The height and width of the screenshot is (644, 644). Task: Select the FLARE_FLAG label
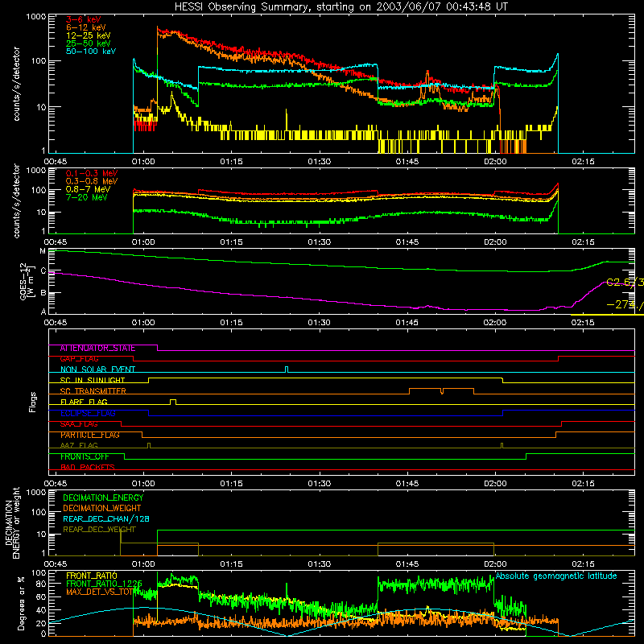(84, 402)
